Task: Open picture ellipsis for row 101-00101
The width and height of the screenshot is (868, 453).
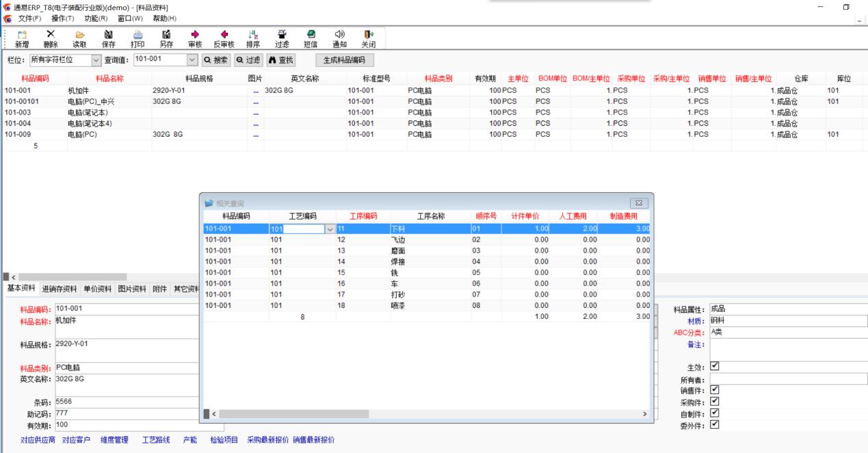Action: tap(256, 101)
